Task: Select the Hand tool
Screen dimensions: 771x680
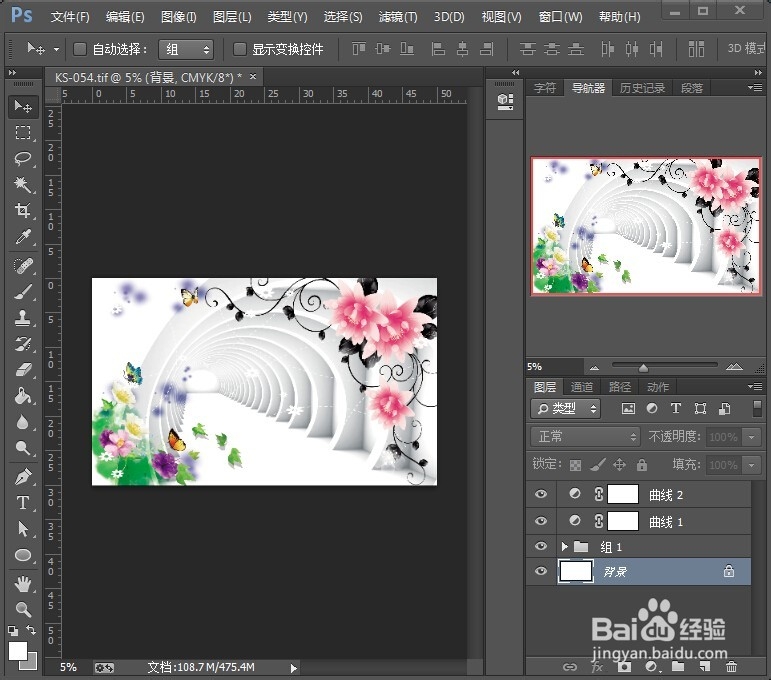Action: click(x=23, y=584)
